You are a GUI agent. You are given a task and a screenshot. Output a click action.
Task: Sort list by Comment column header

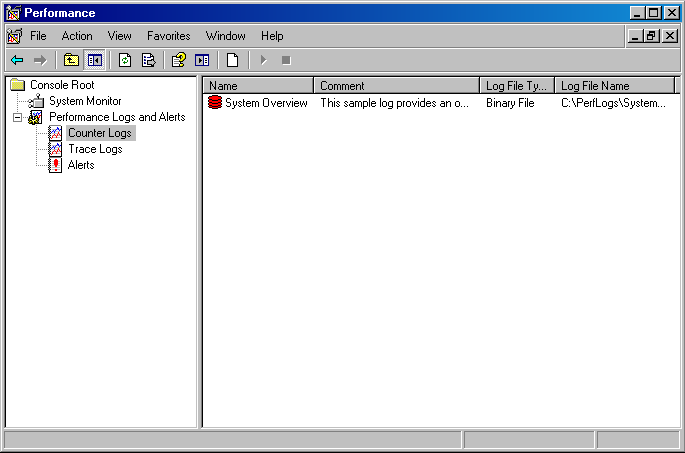click(397, 86)
